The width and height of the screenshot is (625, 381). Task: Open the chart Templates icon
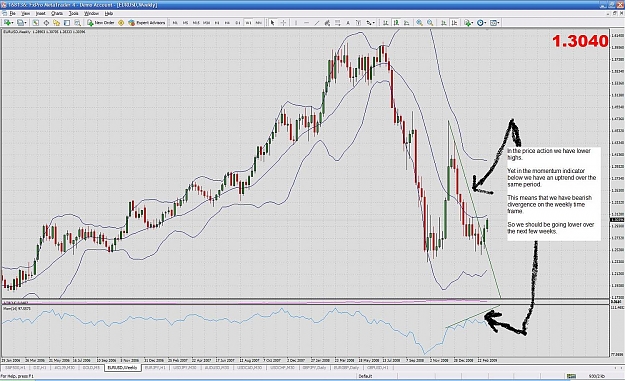[x=493, y=23]
